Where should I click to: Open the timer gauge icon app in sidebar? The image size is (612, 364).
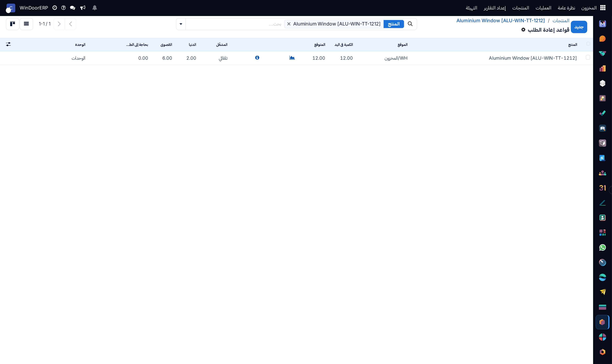602,262
